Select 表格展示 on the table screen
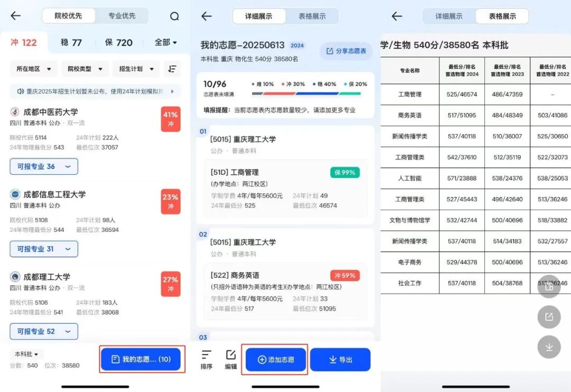 502,16
